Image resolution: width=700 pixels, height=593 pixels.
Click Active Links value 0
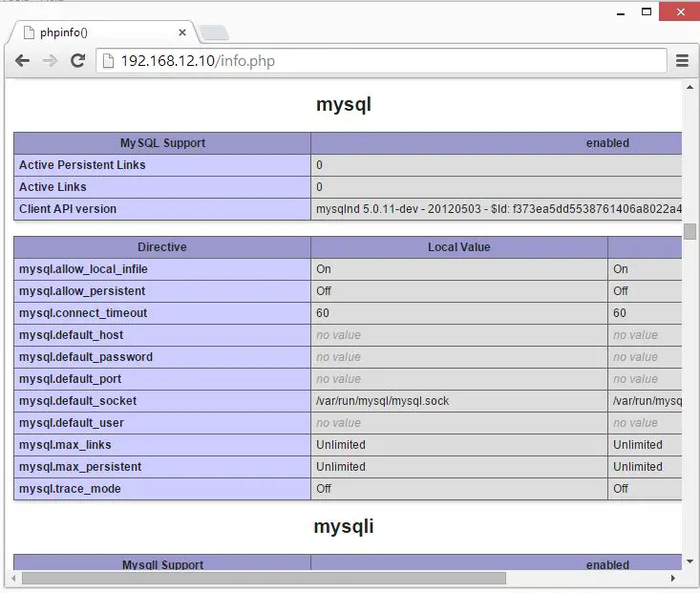tap(319, 186)
